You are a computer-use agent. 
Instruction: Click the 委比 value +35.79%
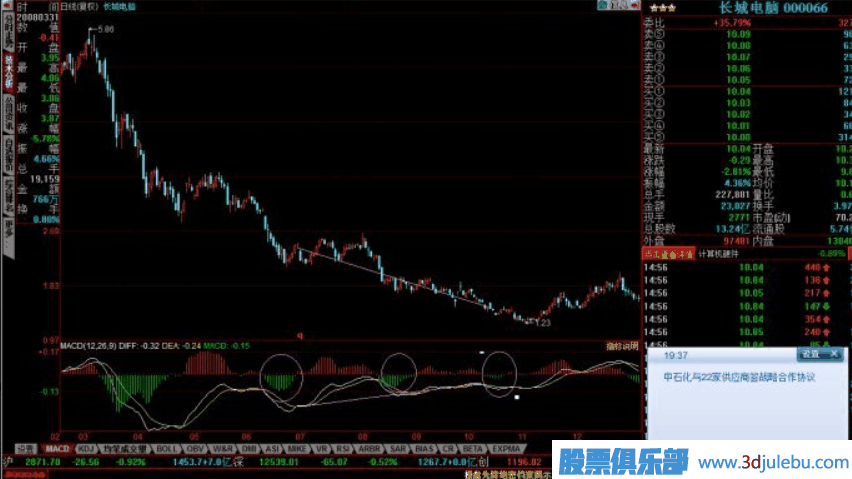click(x=732, y=23)
